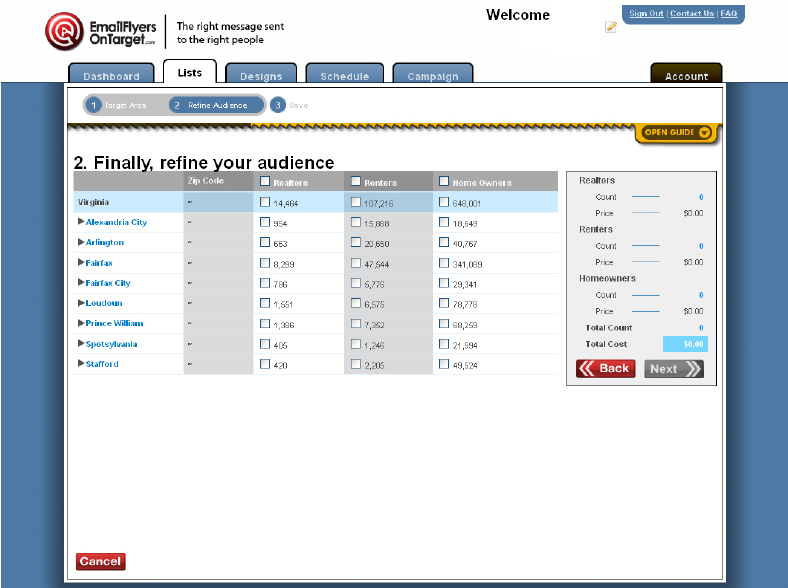788x588 pixels.
Task: Click the red Back button
Action: click(605, 369)
